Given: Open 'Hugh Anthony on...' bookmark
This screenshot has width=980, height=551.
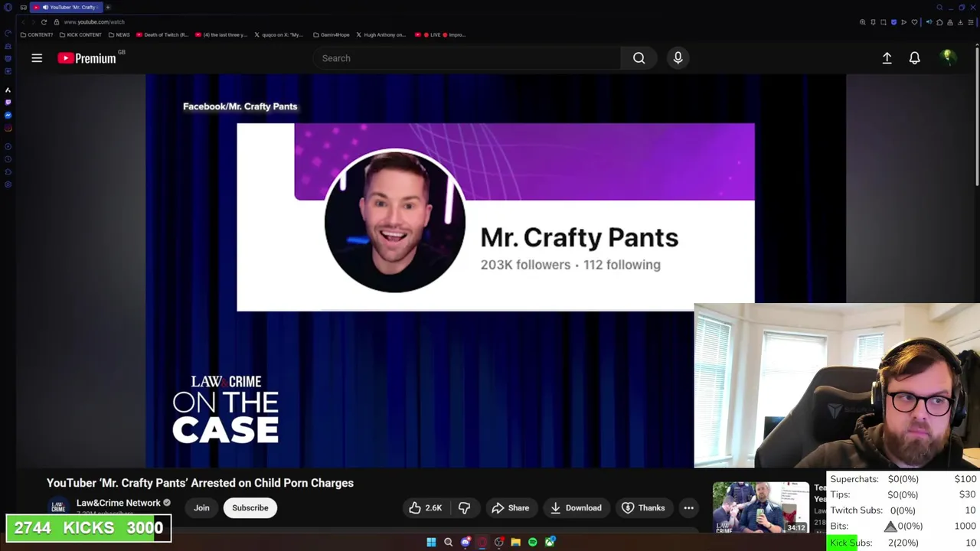Looking at the screenshot, I should (381, 34).
